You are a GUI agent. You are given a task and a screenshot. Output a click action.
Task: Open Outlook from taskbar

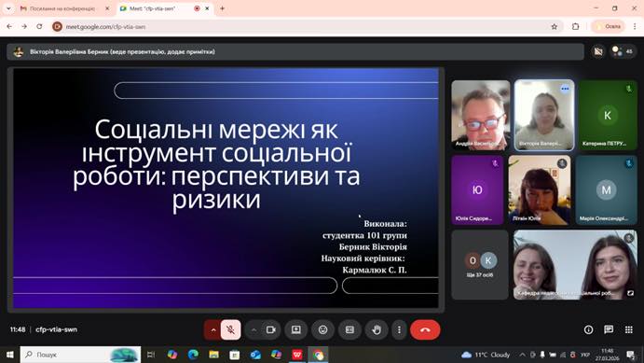click(255, 355)
